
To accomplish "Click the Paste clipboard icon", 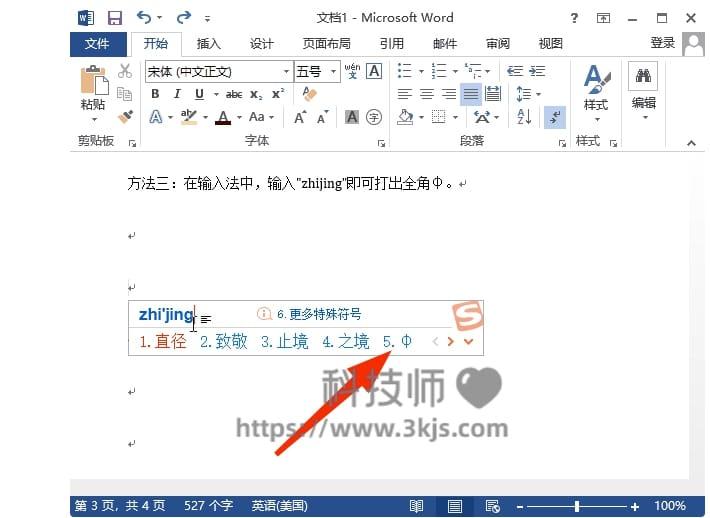I will 94,81.
